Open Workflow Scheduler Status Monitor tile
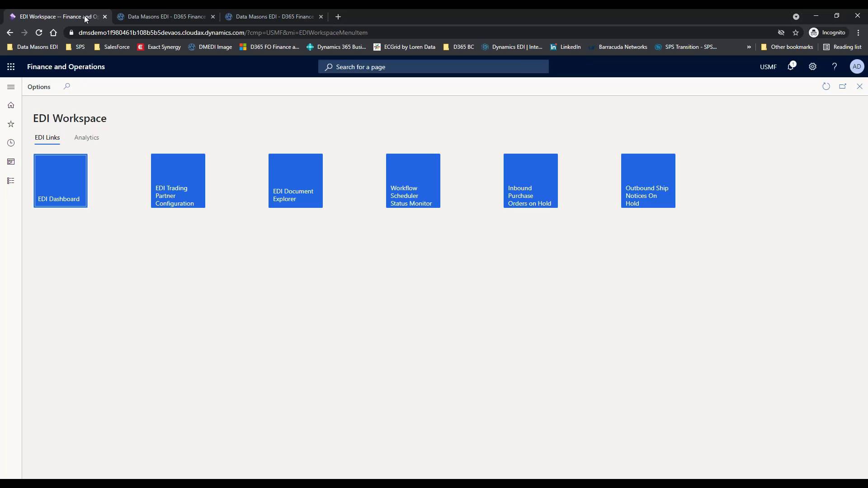Viewport: 868px width, 488px height. [413, 181]
